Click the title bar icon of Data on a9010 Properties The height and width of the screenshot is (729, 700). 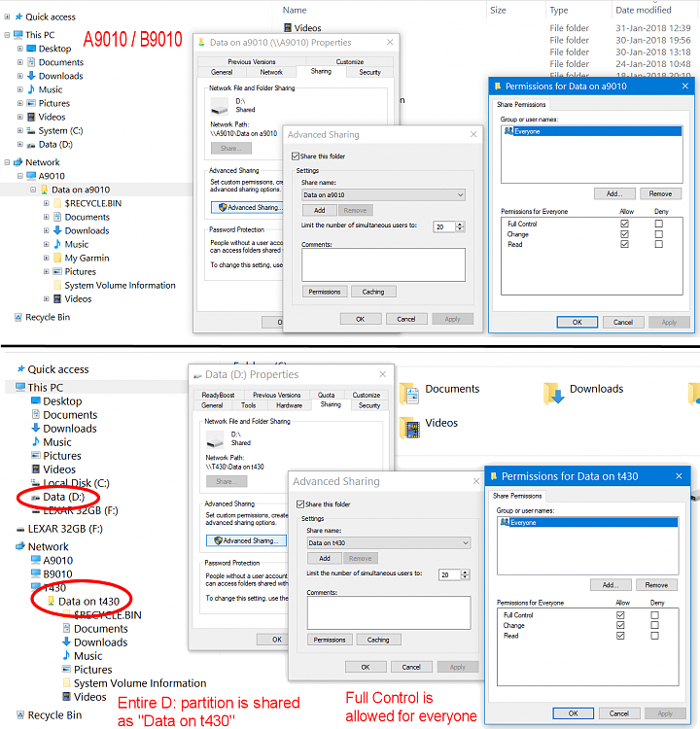[202, 43]
